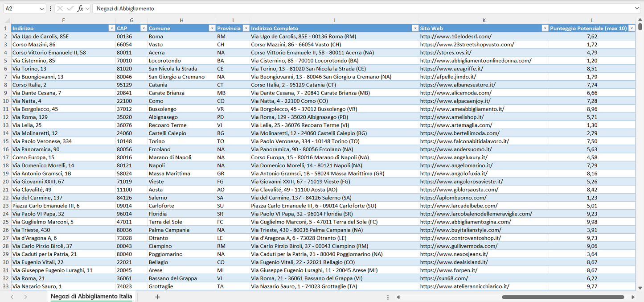
Task: Open the Insert Function (fx) icon
Action: [x=80, y=8]
